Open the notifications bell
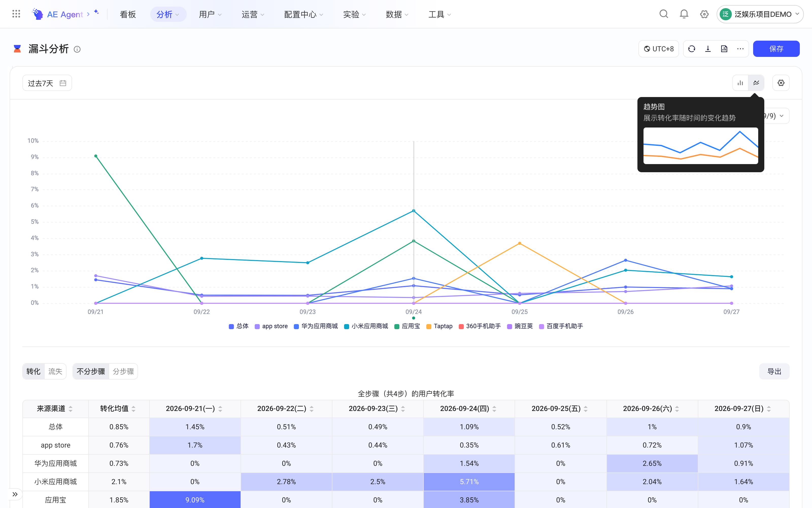 point(684,14)
